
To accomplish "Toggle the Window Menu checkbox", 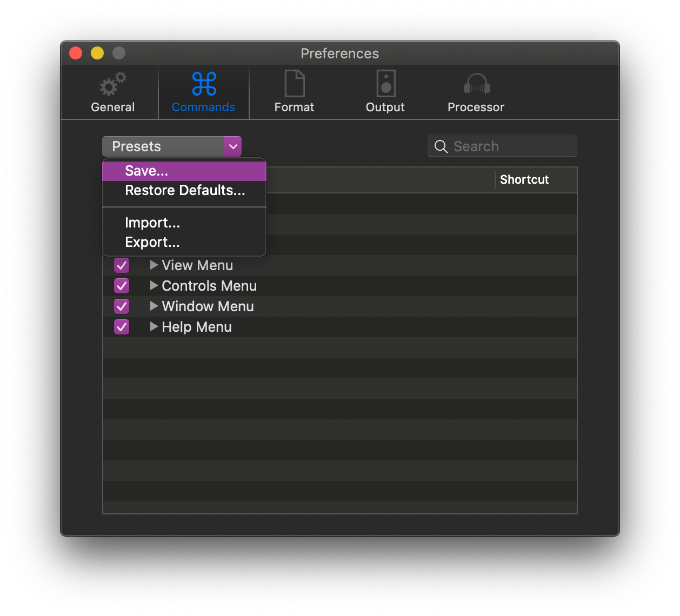I will [x=122, y=306].
